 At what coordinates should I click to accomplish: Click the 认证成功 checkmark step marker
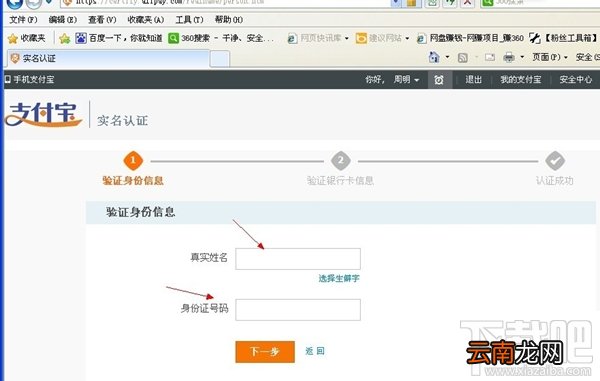pos(555,161)
